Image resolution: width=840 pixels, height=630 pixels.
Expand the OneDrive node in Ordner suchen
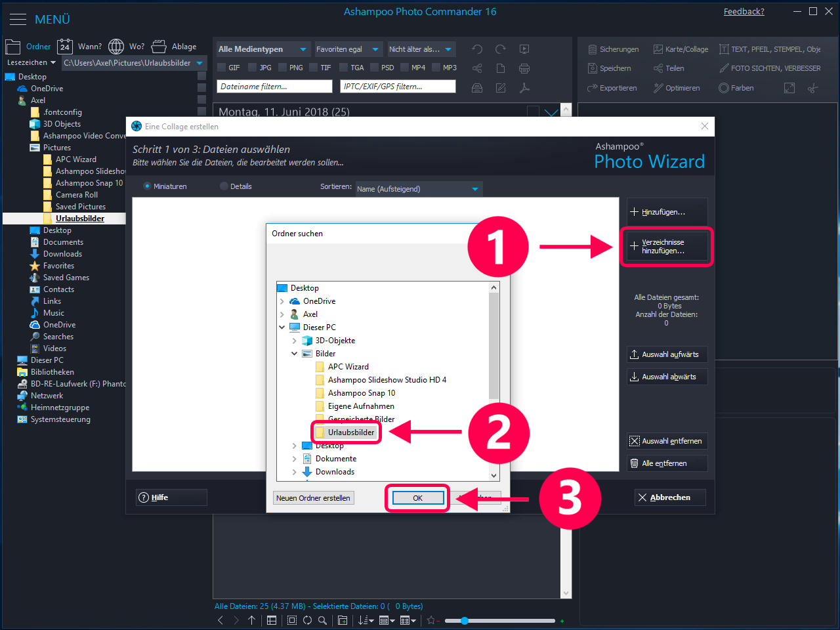coord(282,301)
